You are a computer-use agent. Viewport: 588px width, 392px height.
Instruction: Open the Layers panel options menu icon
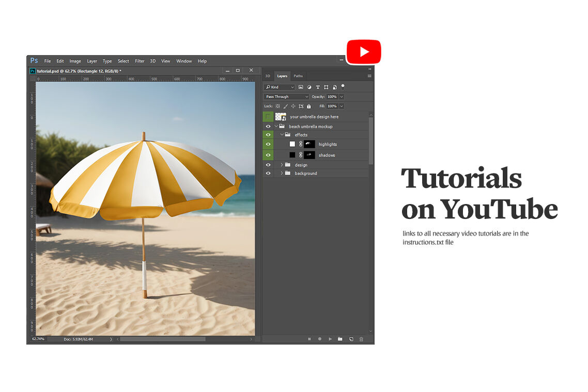pyautogui.click(x=369, y=76)
